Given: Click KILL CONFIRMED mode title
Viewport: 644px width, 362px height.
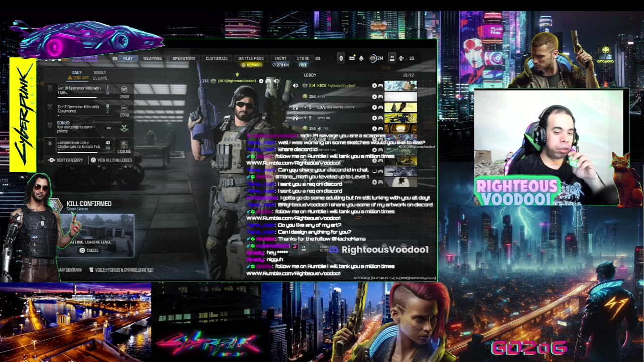Looking at the screenshot, I should pos(89,204).
